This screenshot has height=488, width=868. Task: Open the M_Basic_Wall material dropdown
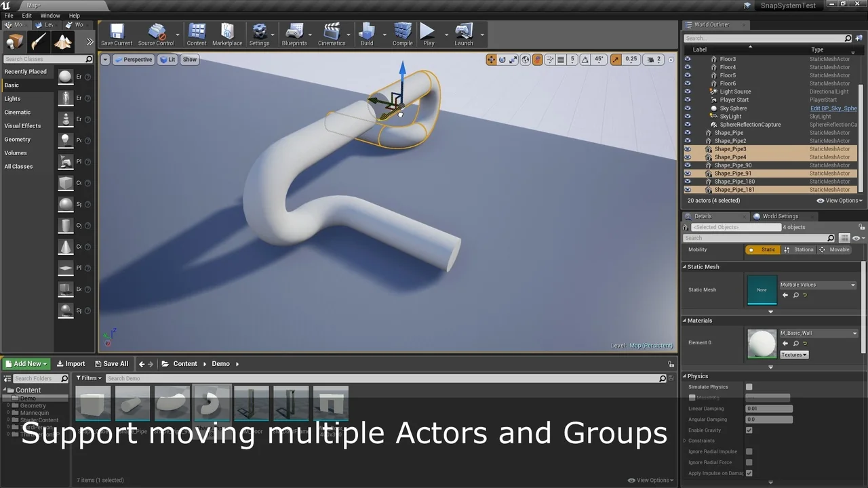click(x=818, y=333)
